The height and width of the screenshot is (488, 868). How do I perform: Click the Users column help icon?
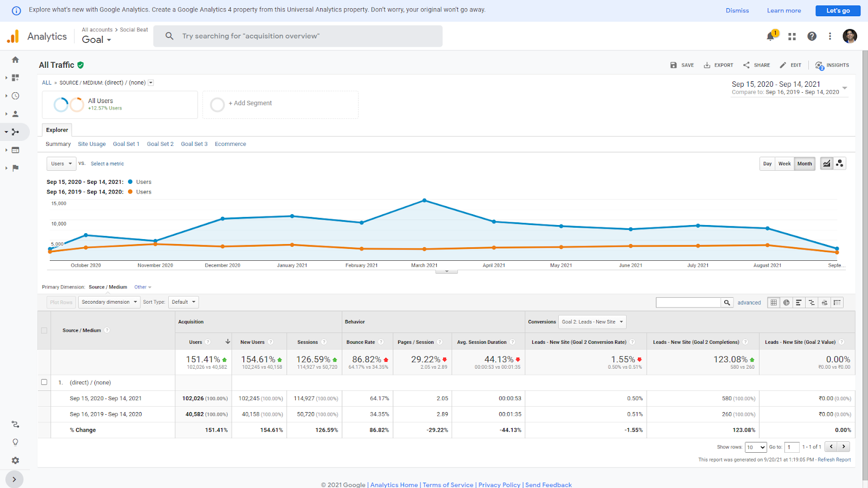[x=208, y=342]
